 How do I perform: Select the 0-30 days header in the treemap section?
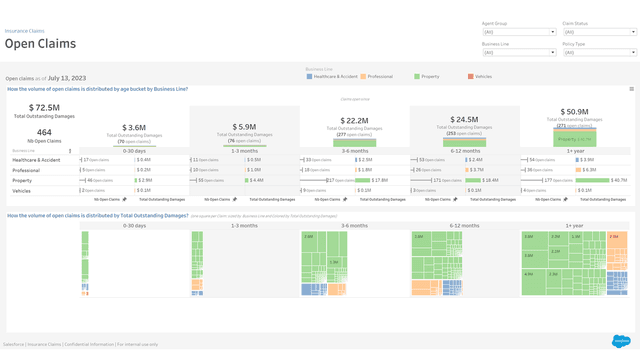134,225
